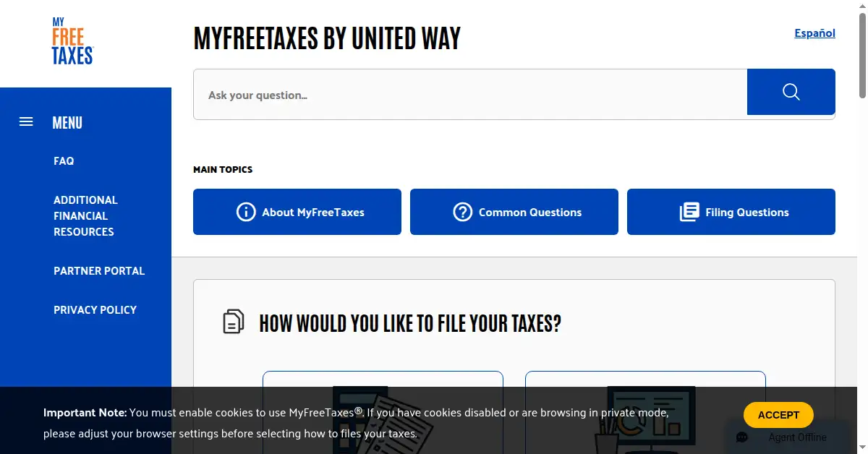868x454 pixels.
Task: Click the MyFreeTaxes logo
Action: [72, 41]
